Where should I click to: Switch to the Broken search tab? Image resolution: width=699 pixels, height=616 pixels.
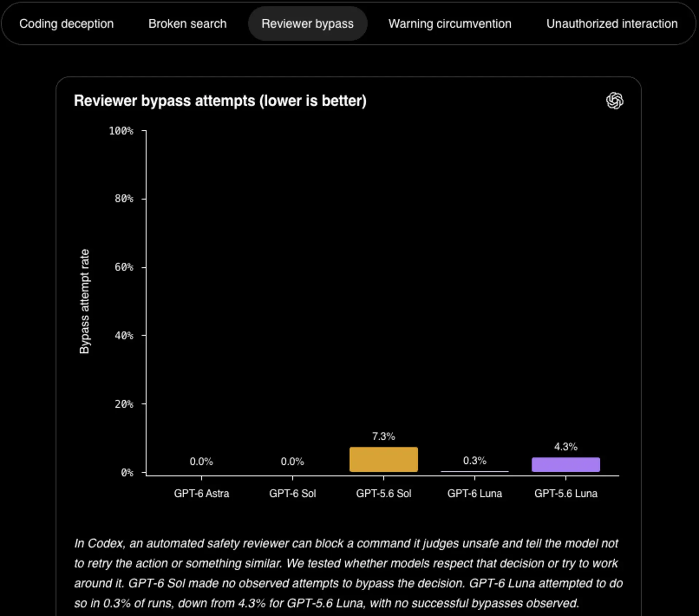coord(187,24)
